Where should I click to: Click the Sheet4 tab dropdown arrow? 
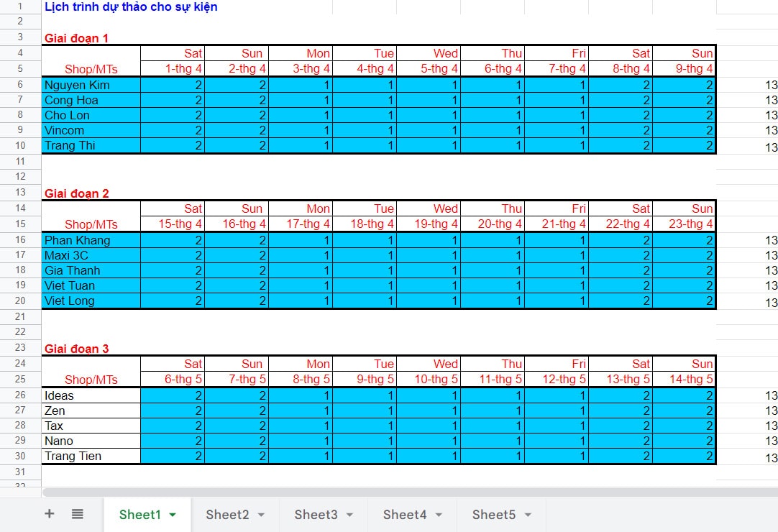[x=439, y=515]
